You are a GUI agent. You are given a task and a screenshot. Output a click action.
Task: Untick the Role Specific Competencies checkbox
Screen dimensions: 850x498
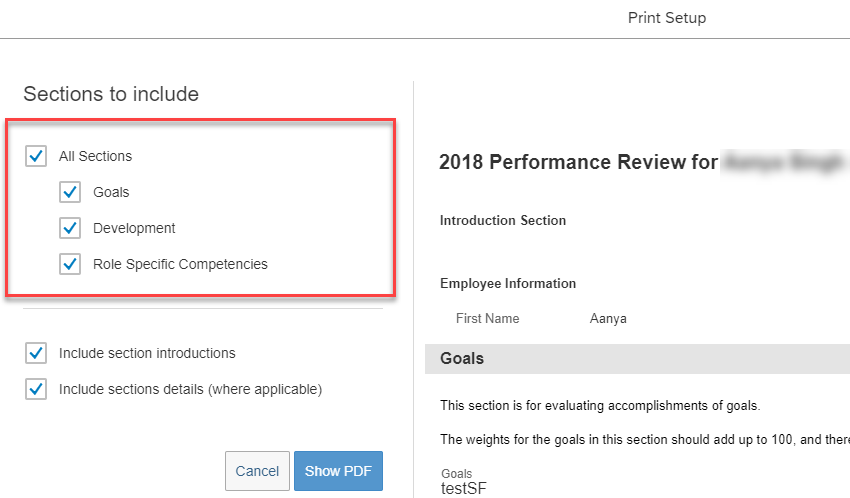[70, 264]
